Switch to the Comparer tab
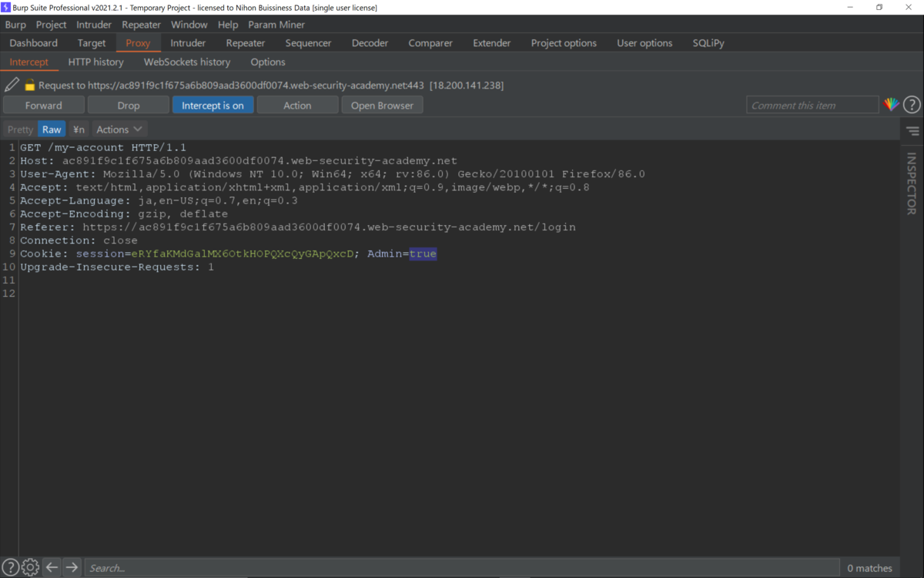The image size is (924, 578). pyautogui.click(x=430, y=43)
